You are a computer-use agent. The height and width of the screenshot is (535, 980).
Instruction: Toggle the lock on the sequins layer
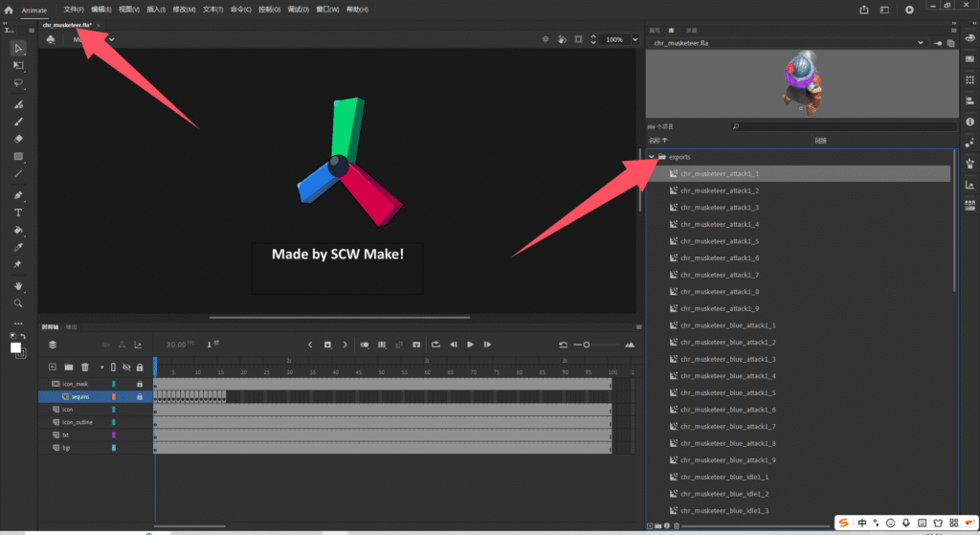point(140,397)
